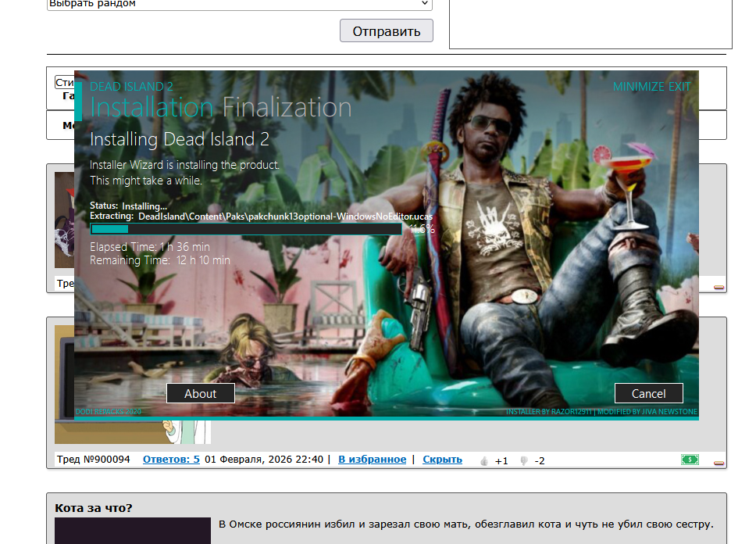Click EXIT in the installer header
756x544 pixels.
(x=679, y=87)
